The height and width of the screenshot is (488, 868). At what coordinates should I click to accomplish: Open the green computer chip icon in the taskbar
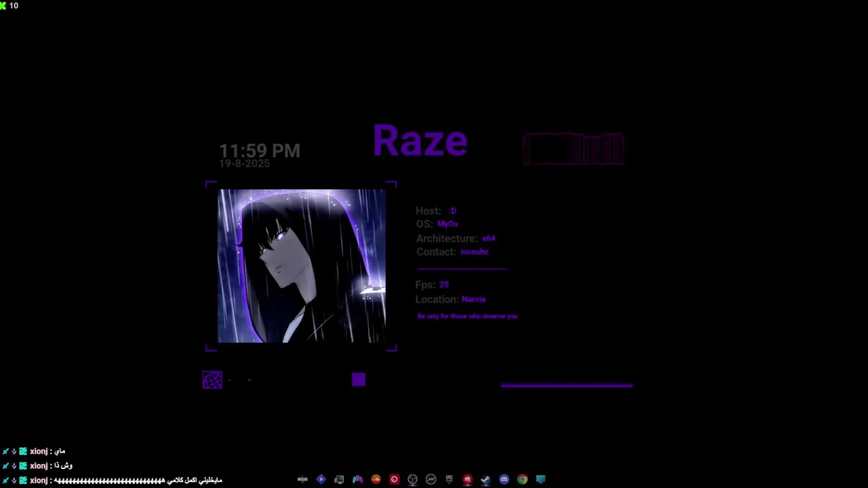(339, 479)
